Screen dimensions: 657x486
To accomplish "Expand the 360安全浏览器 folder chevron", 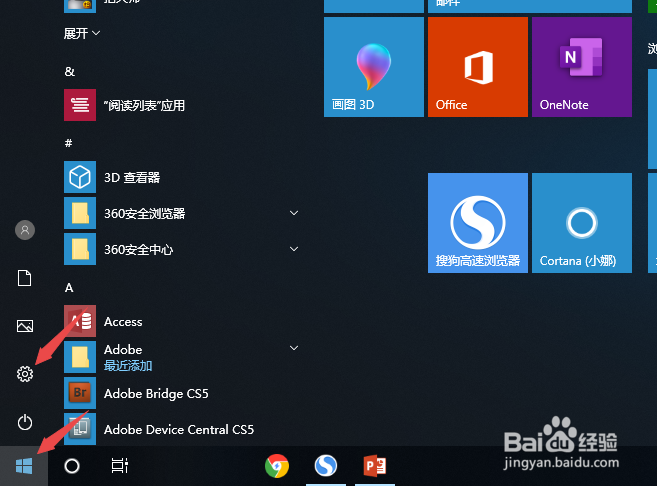I will [x=294, y=213].
